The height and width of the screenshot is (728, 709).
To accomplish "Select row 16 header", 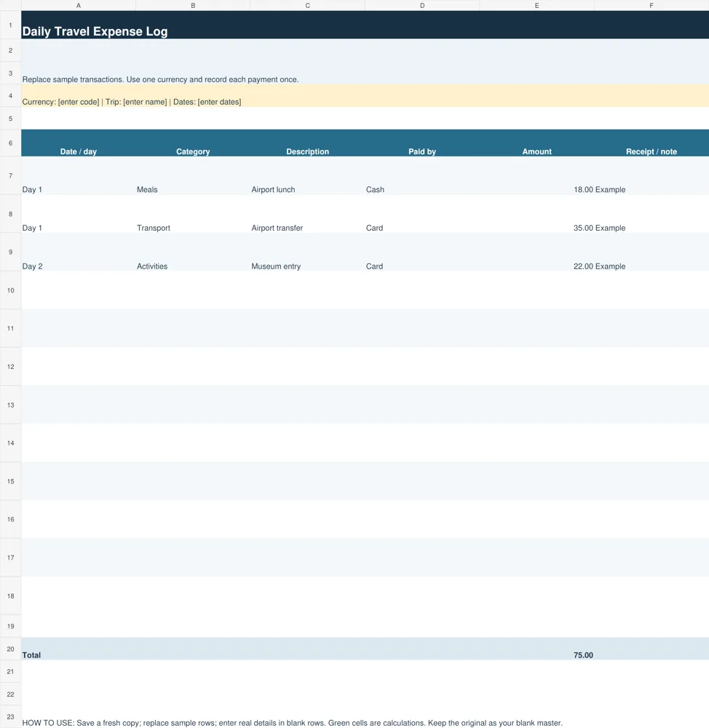I will pyautogui.click(x=11, y=519).
